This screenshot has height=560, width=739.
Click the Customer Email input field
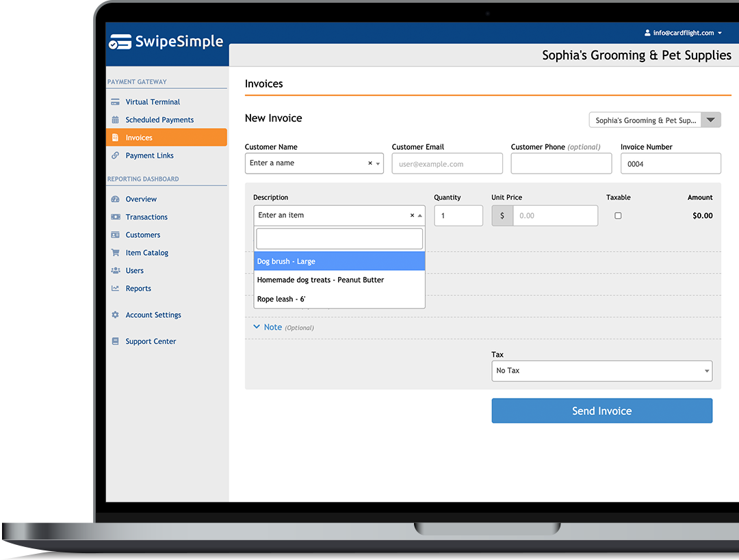[447, 164]
